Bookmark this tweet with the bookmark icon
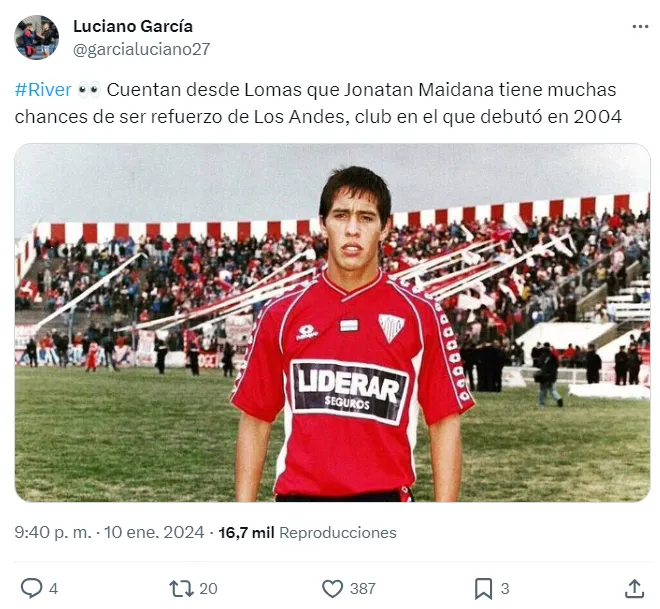The height and width of the screenshot is (609, 660). [483, 588]
